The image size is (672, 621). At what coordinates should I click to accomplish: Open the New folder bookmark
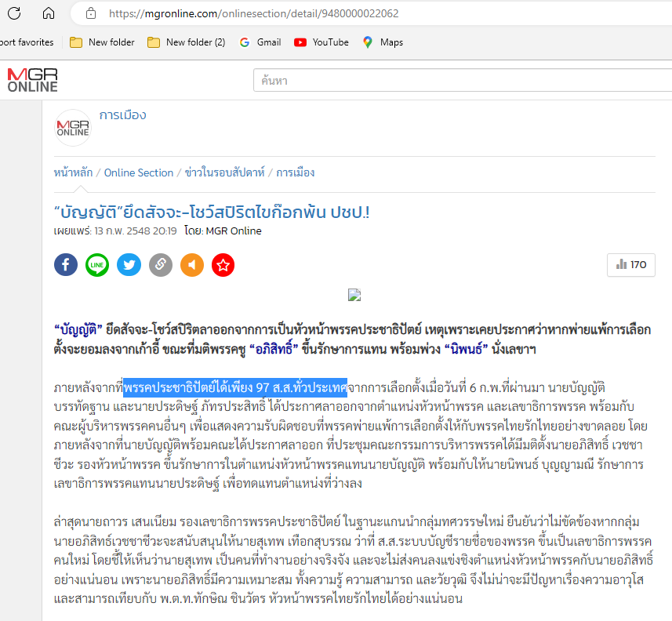(102, 42)
